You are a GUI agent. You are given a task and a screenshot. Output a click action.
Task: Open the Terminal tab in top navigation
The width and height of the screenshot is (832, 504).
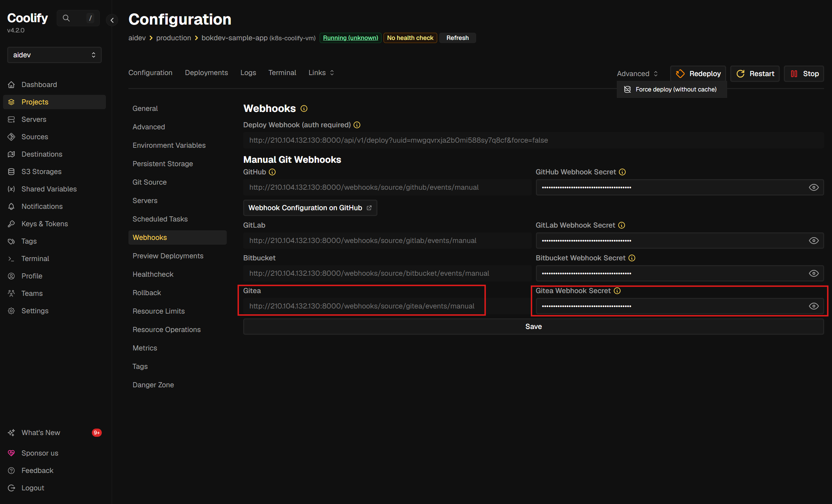point(282,73)
